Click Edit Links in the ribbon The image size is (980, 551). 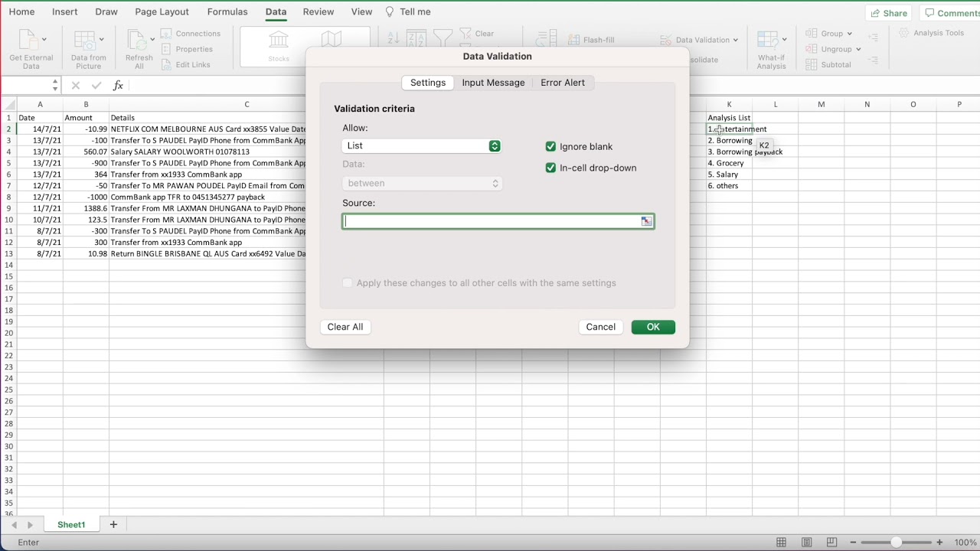coord(185,65)
